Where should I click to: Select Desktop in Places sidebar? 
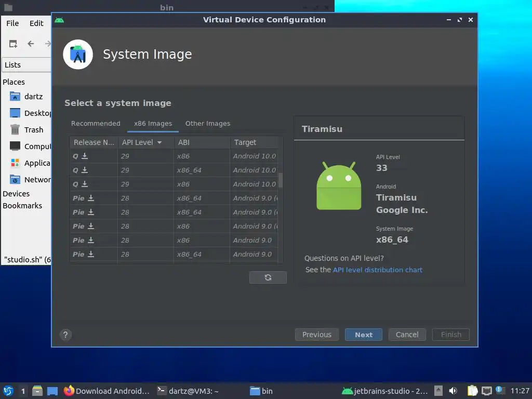30,113
